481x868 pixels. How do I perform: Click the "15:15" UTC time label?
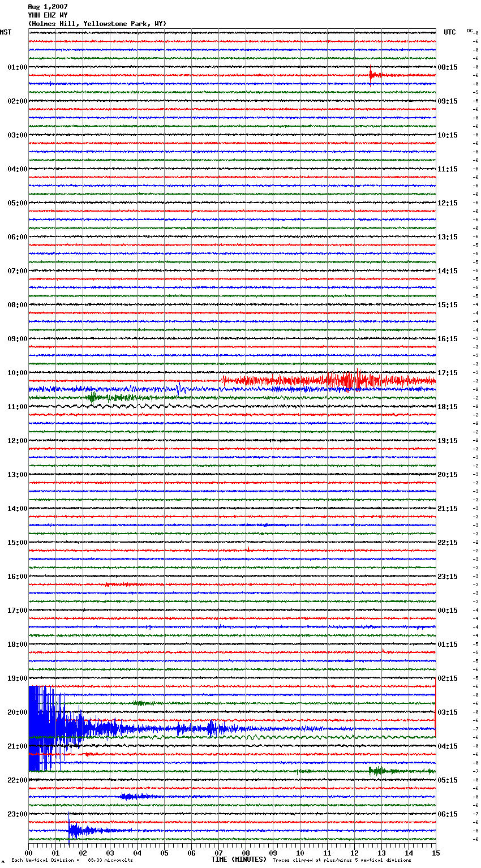[x=448, y=305]
